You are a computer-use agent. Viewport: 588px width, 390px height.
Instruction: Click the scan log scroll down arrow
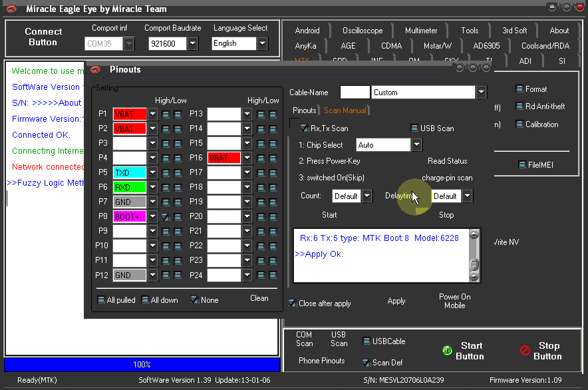474,277
